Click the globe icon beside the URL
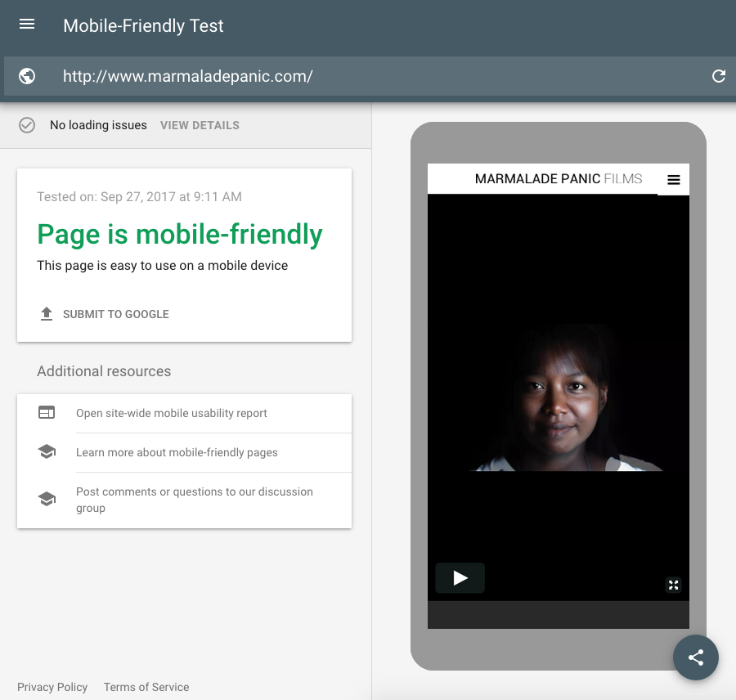This screenshot has height=700, width=736. point(27,76)
